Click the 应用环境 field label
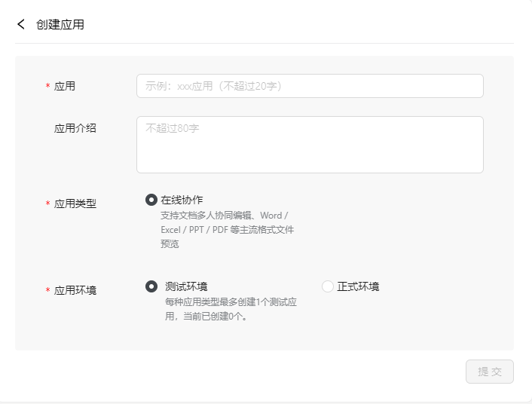 75,290
